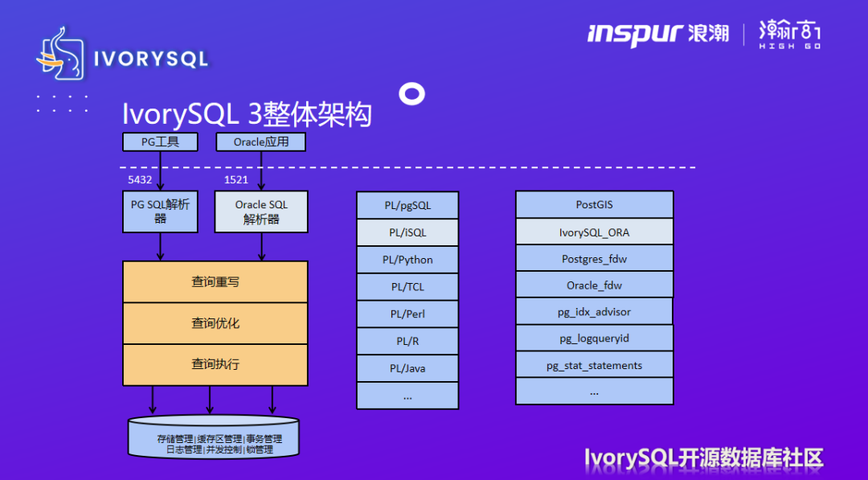The width and height of the screenshot is (868, 480).
Task: Toggle the pg_stat_statements module
Action: tap(593, 365)
